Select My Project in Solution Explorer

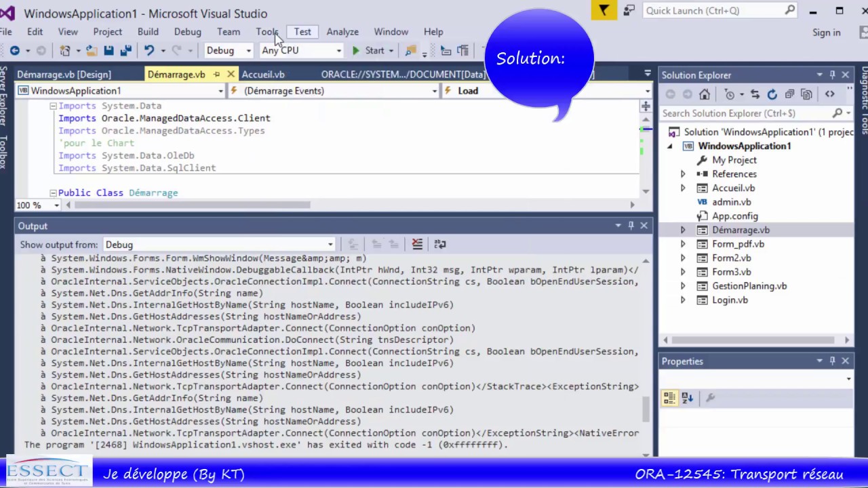tap(734, 160)
